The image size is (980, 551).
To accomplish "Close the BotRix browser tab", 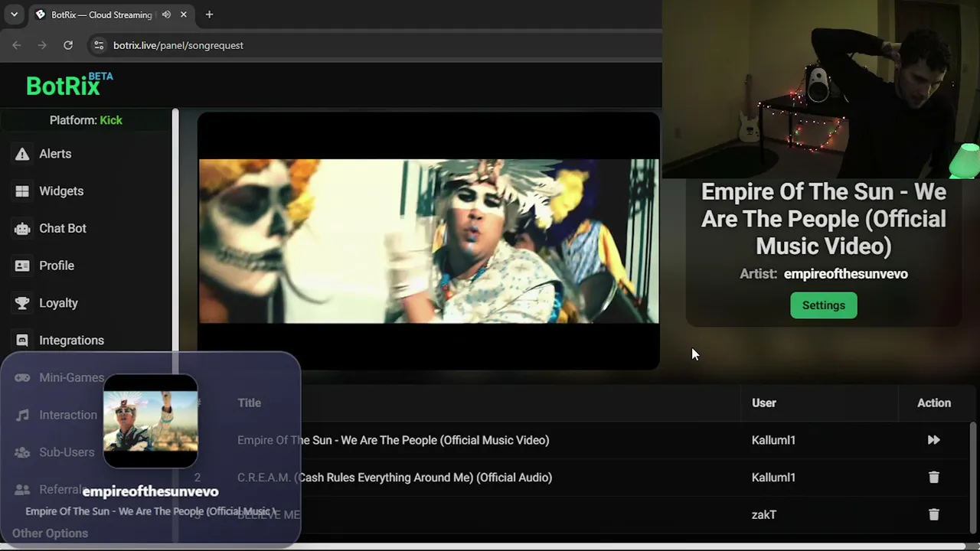I will coord(184,15).
